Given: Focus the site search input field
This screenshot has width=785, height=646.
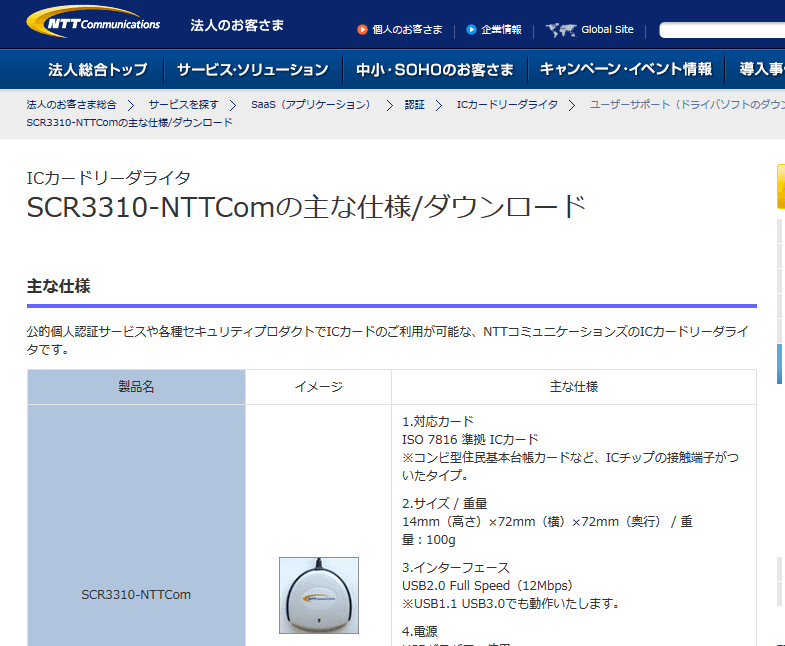Looking at the screenshot, I should [722, 30].
